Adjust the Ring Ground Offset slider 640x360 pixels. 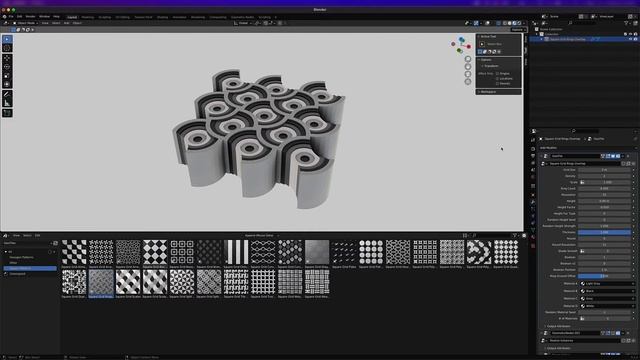tap(604, 276)
